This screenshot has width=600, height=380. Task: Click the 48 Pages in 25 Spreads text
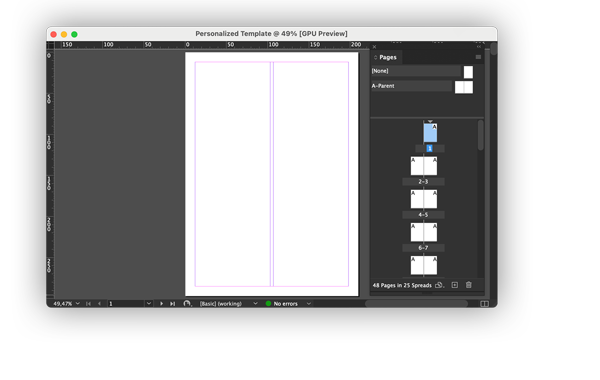402,285
